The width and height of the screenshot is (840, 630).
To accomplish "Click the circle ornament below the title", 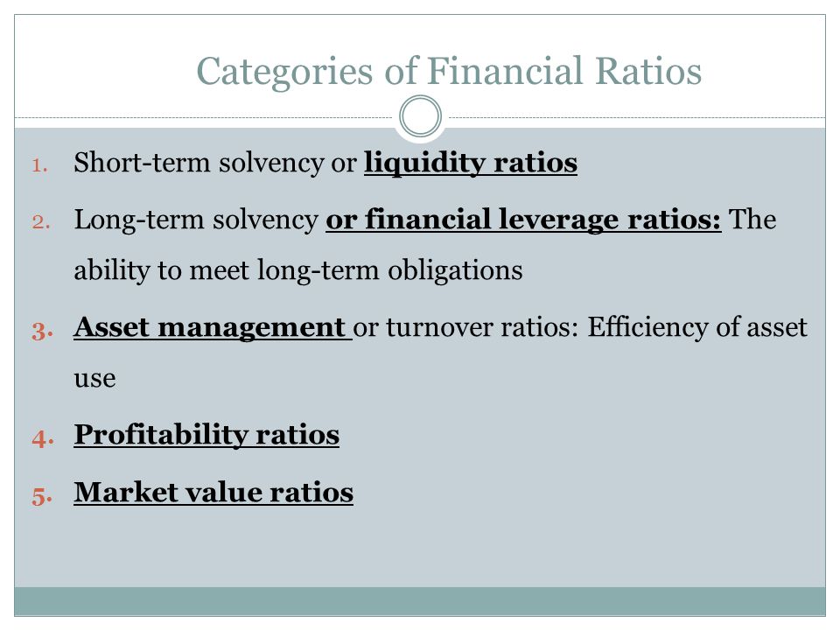I will point(421,116).
